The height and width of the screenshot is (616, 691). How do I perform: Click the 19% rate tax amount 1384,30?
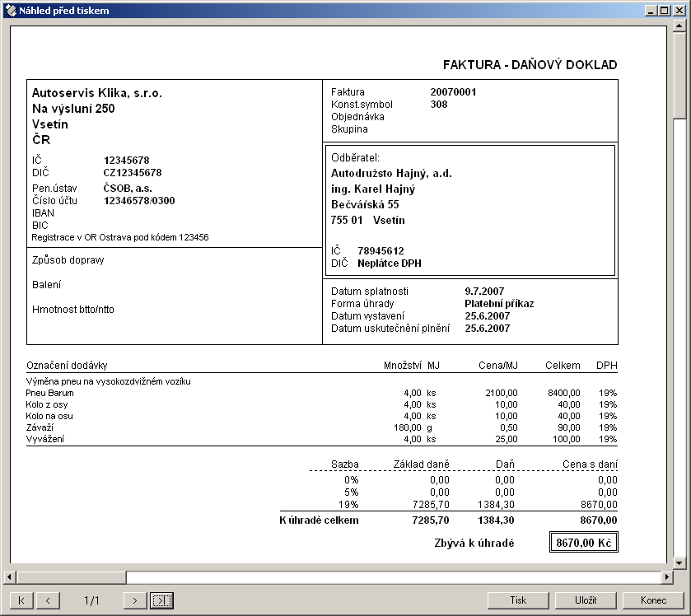tap(496, 505)
